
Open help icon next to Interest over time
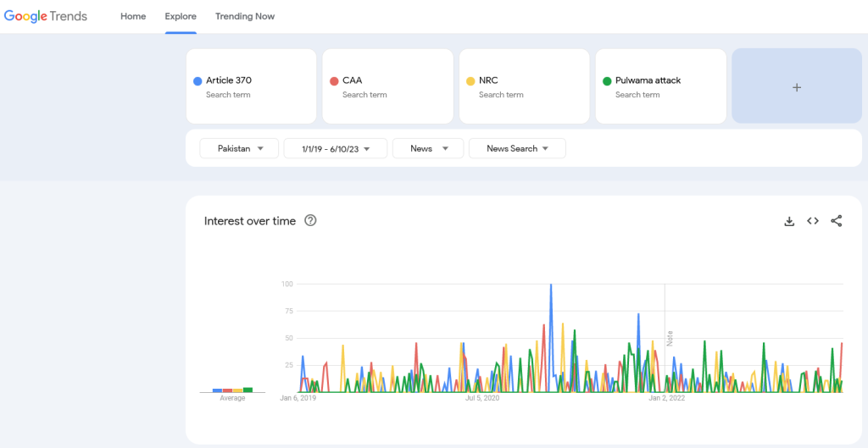310,221
